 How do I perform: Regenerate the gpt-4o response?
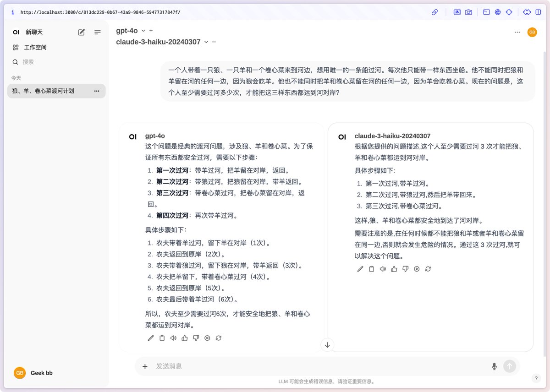[x=218, y=338]
